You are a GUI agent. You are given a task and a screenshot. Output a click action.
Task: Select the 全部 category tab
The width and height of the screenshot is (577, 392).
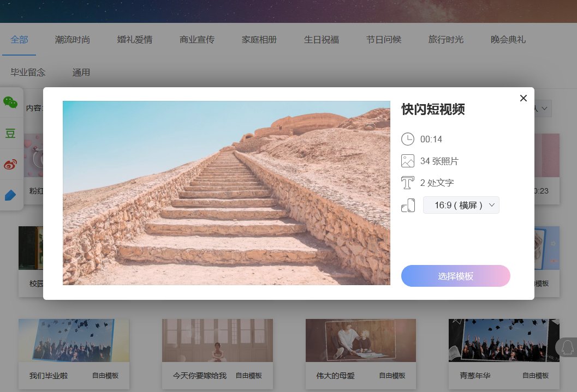[20, 39]
